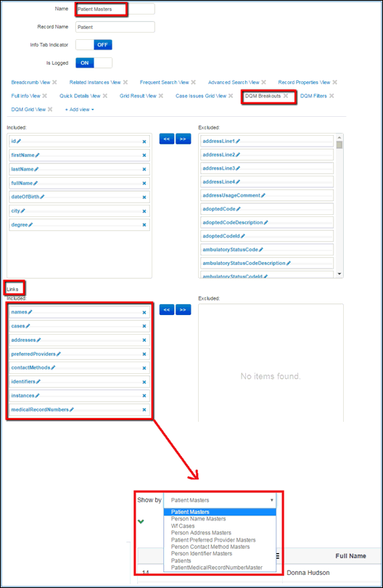Close the DQM Filters view
This screenshot has width=383, height=588.
(x=331, y=96)
